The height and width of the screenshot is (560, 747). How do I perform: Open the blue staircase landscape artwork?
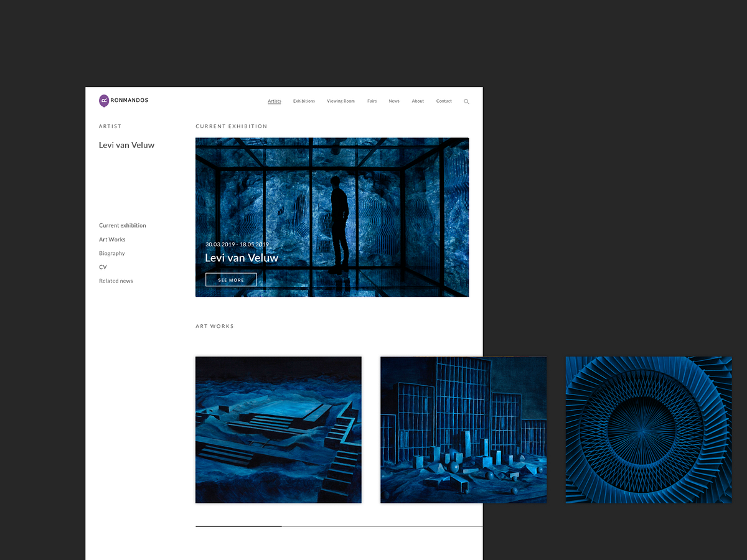coord(278,429)
